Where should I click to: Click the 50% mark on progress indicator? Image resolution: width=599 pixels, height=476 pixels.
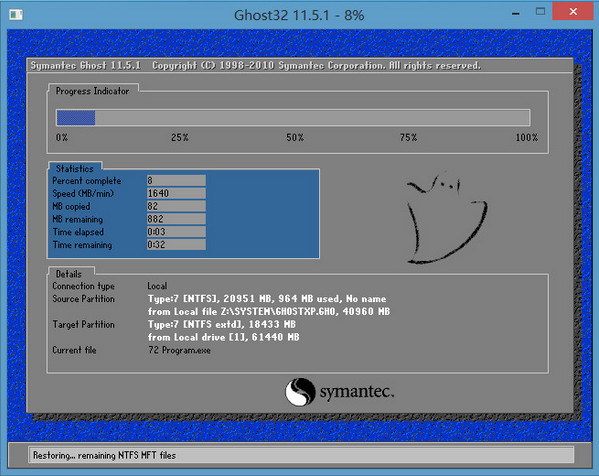[x=295, y=138]
